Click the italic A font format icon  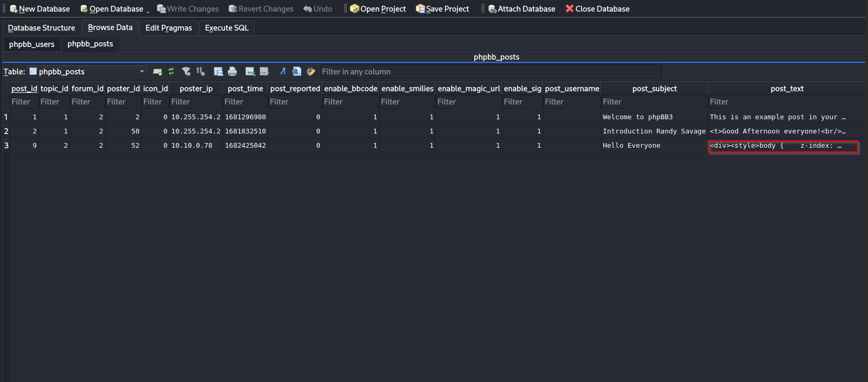[x=282, y=72]
